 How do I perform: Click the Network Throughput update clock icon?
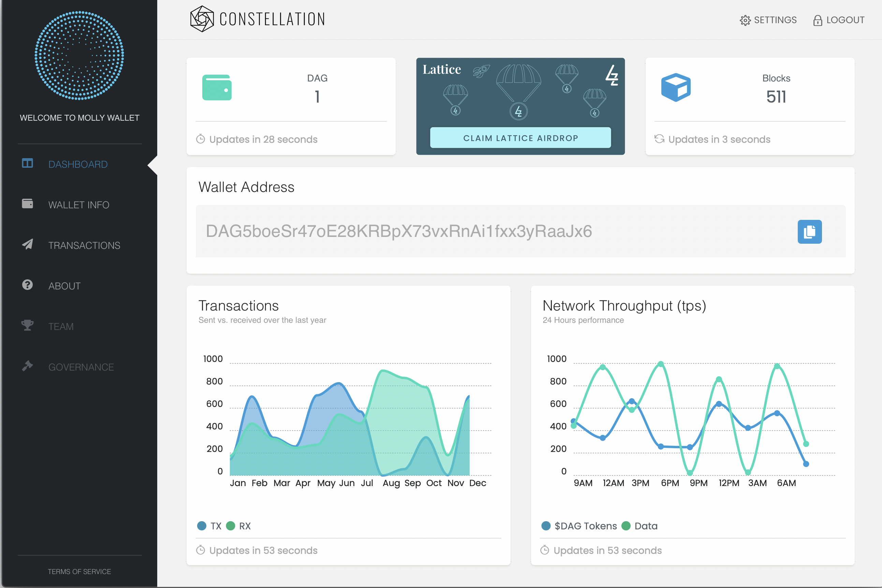pos(545,550)
